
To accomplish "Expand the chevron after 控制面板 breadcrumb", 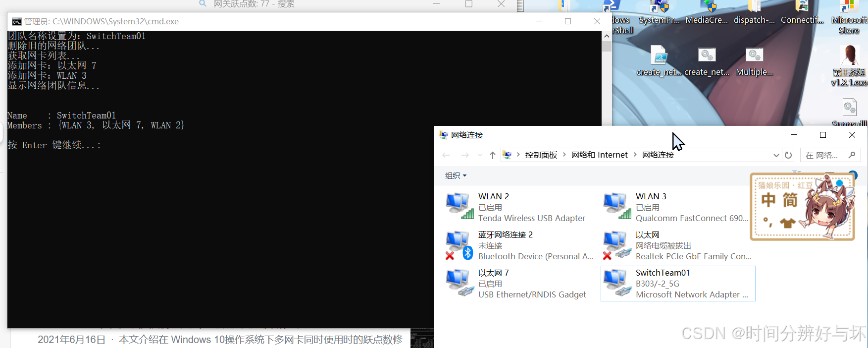I will click(564, 155).
